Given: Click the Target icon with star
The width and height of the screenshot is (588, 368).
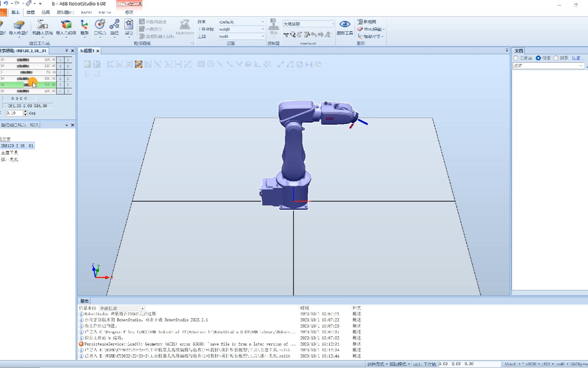Looking at the screenshot, I should pyautogui.click(x=100, y=25).
